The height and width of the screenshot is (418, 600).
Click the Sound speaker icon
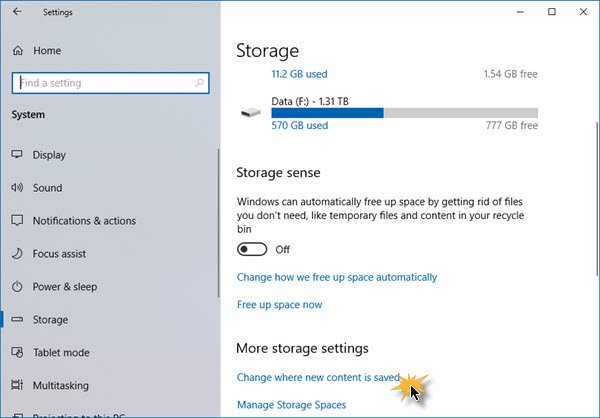tap(17, 188)
